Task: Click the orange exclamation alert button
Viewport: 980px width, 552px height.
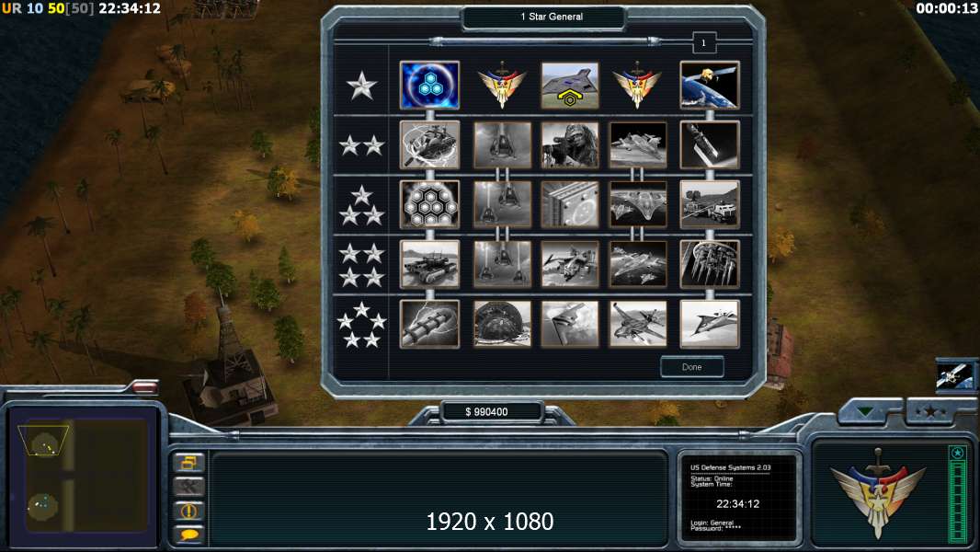Action: 188,511
